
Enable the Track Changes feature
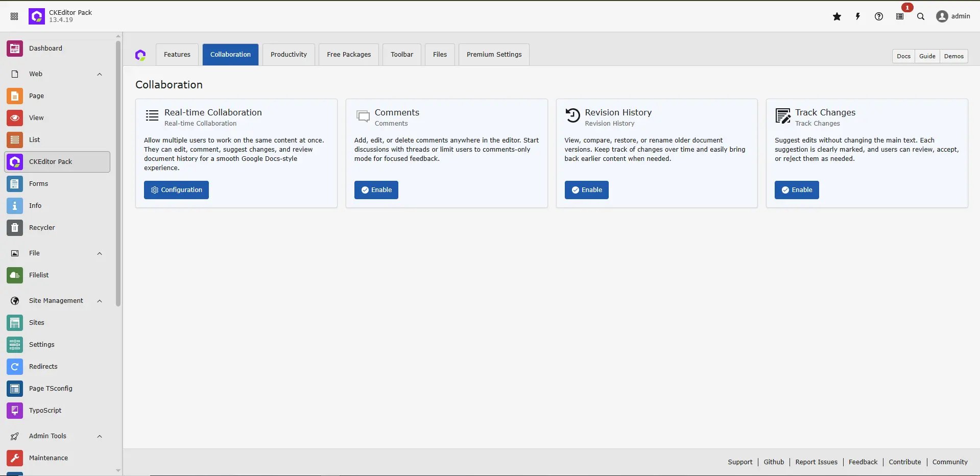[797, 190]
